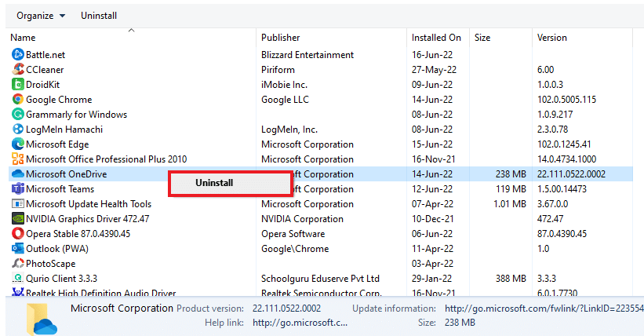Click the Update information URL in details pane
The width and height of the screenshot is (644, 336).
[544, 309]
